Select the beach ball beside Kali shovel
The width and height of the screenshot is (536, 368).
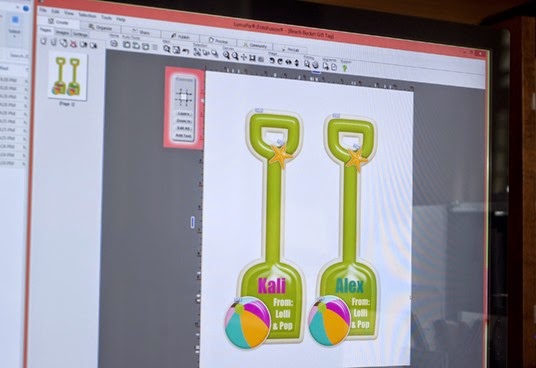[x=248, y=323]
